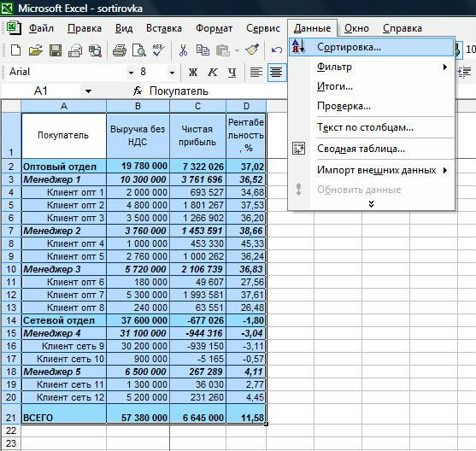The width and height of the screenshot is (476, 451).
Task: Print using the printer icon
Action: tap(120, 50)
